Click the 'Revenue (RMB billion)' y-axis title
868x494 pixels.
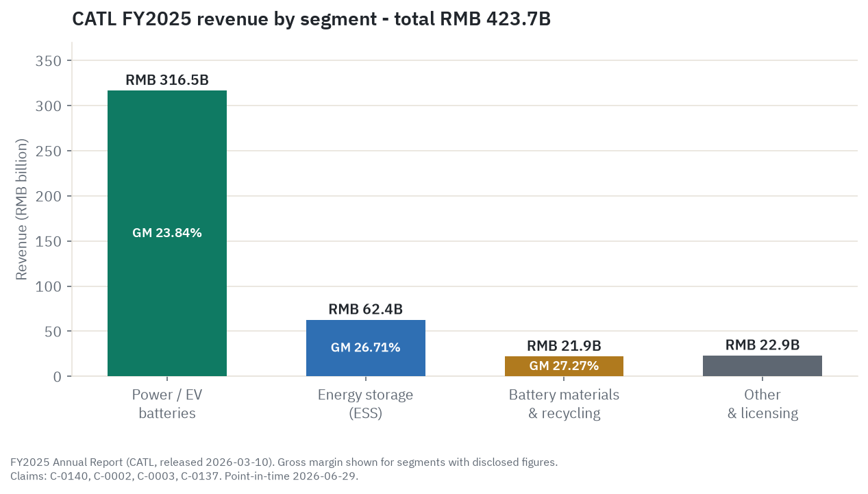(22, 209)
